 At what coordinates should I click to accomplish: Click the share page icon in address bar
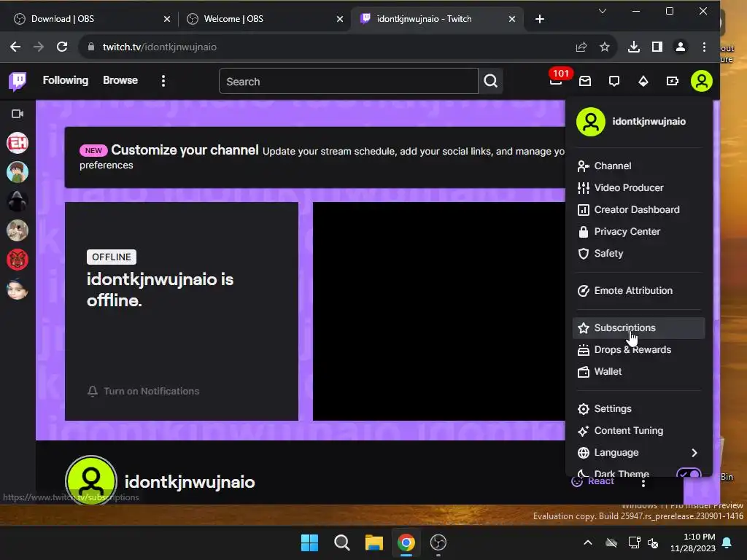pos(581,47)
